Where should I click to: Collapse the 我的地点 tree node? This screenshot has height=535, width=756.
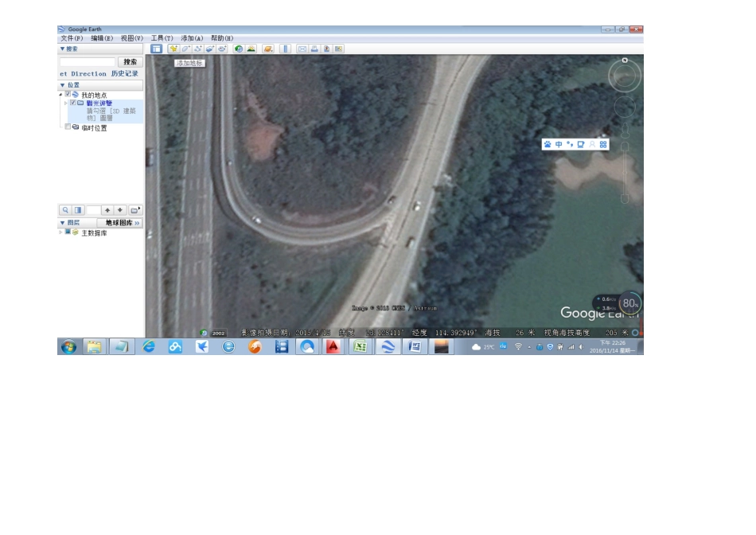[x=60, y=95]
